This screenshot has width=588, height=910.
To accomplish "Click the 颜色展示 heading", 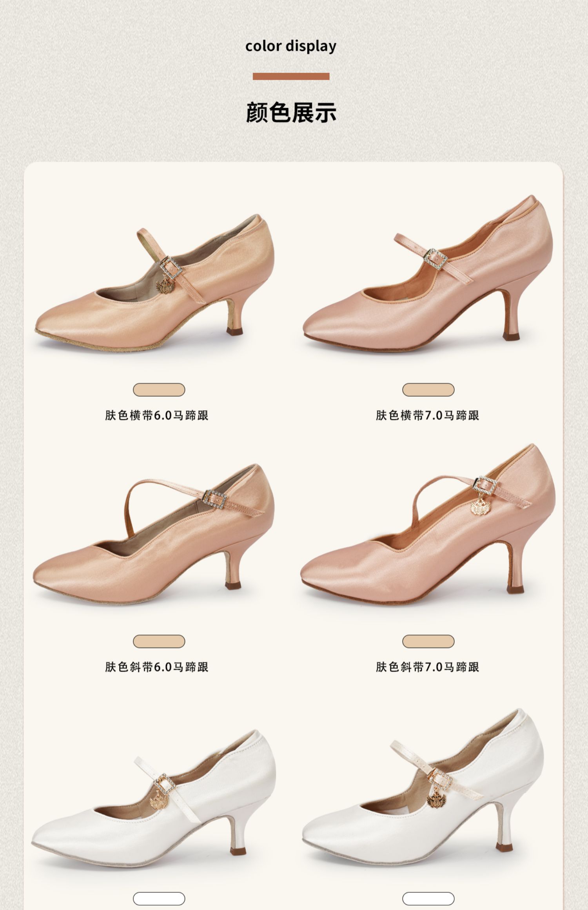I will click(x=291, y=112).
